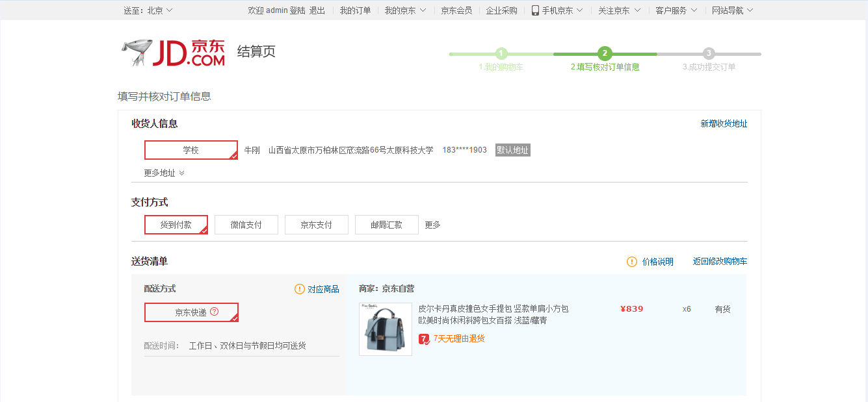Viewport: 868px width, 402px height.
Task: Click 返回修改购物车 link
Action: (720, 262)
